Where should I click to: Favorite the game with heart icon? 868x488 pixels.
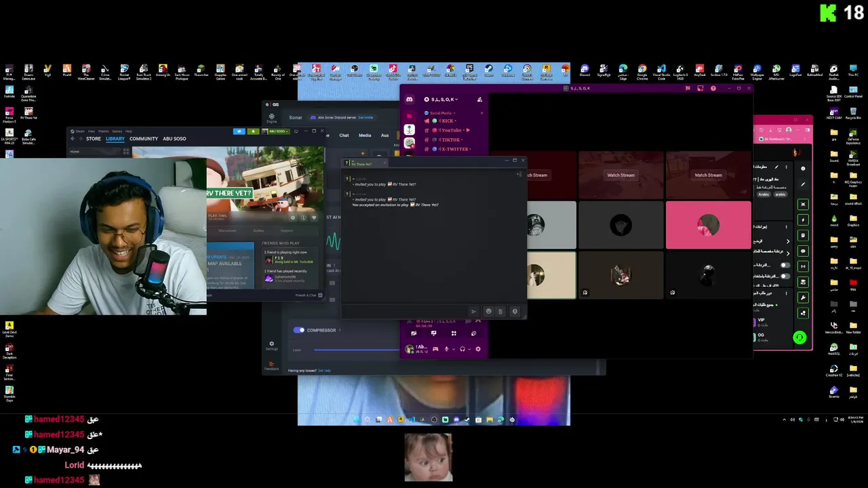coord(313,218)
